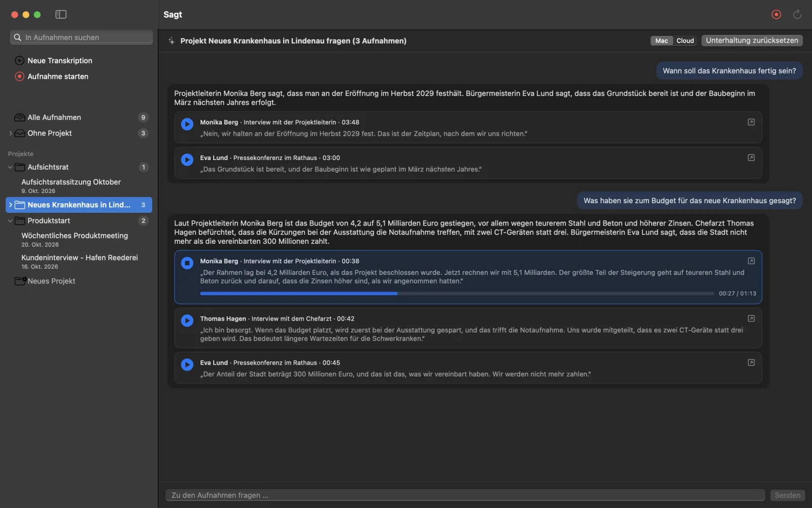
Task: Click Aufnahme starten
Action: point(52,76)
